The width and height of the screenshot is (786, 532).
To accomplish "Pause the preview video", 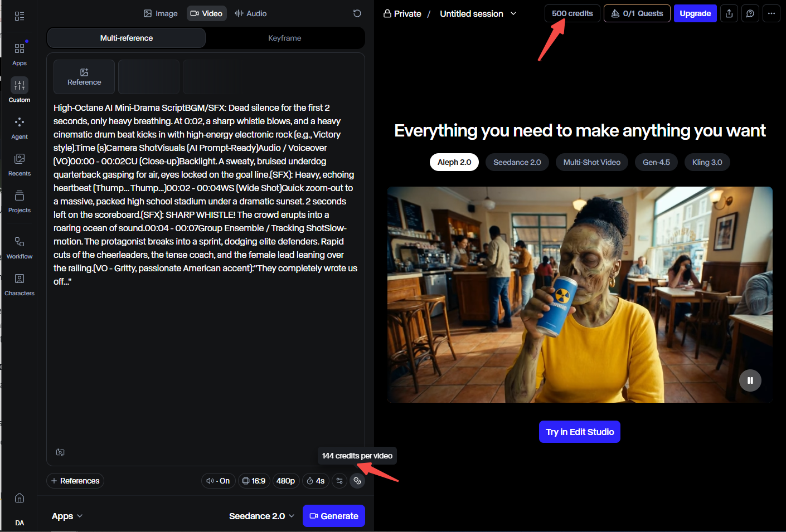I will 750,380.
